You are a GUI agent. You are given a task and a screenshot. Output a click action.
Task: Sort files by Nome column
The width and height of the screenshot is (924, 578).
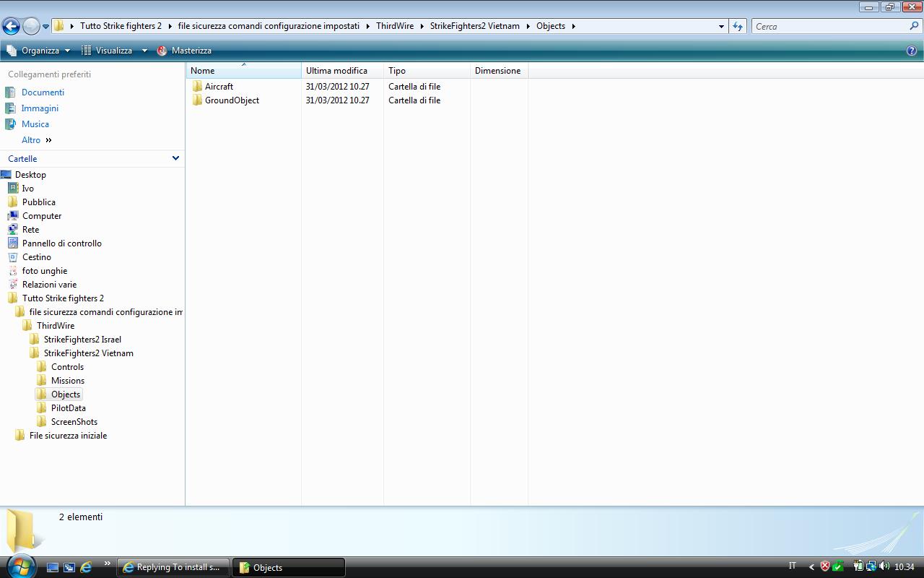pos(244,71)
